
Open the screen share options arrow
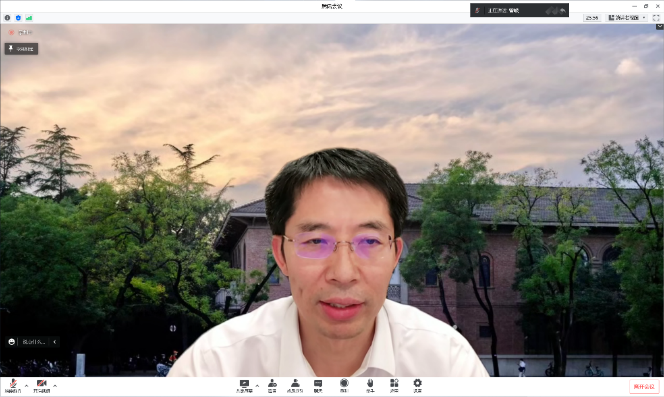(257, 386)
